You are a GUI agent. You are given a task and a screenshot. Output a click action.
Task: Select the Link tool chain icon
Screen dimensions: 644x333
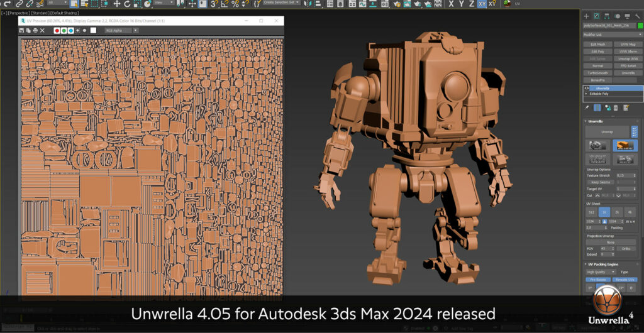(x=19, y=4)
